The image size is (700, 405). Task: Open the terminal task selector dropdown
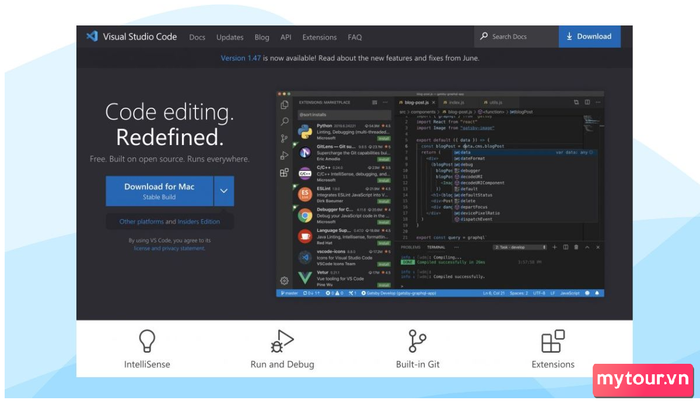pos(520,247)
